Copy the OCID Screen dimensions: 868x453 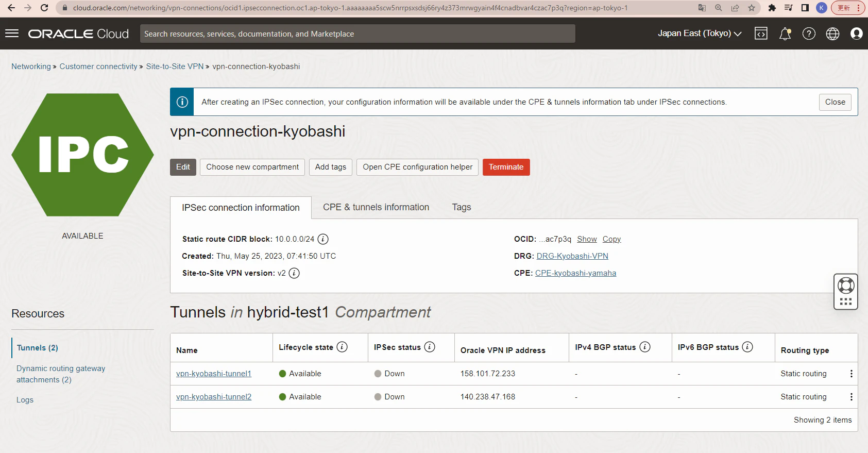tap(611, 239)
